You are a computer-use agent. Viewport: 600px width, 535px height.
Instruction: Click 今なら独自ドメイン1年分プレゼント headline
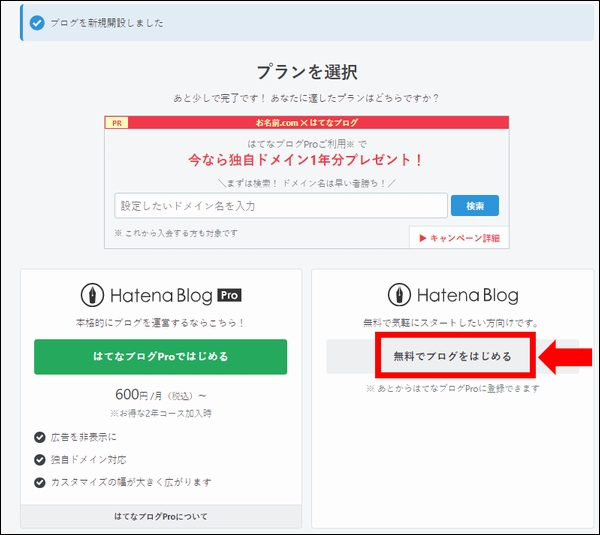[x=306, y=160]
